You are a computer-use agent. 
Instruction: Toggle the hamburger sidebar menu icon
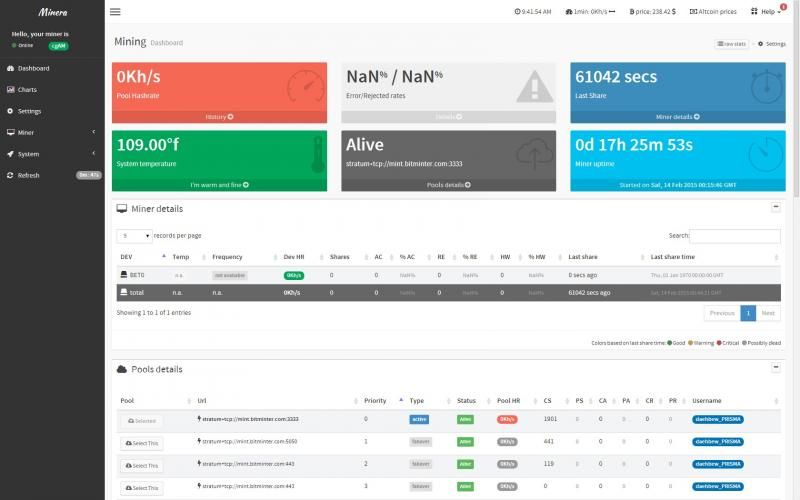click(115, 12)
